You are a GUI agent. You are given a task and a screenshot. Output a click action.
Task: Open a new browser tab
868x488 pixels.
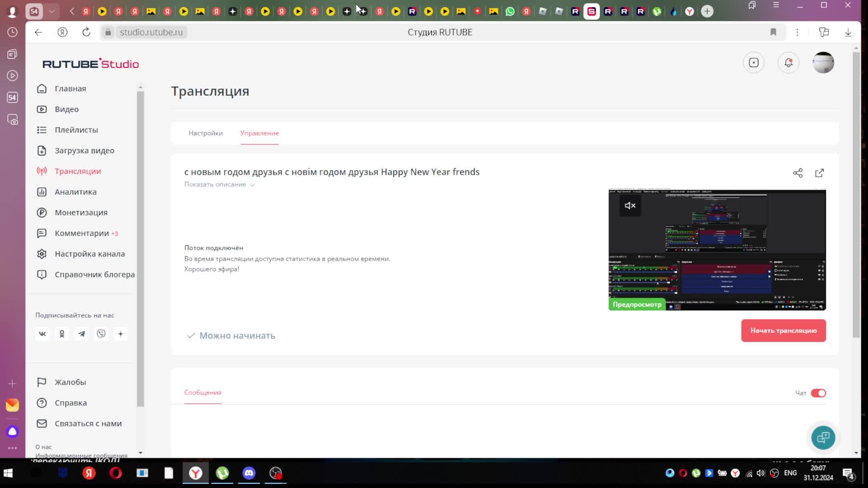tap(707, 11)
